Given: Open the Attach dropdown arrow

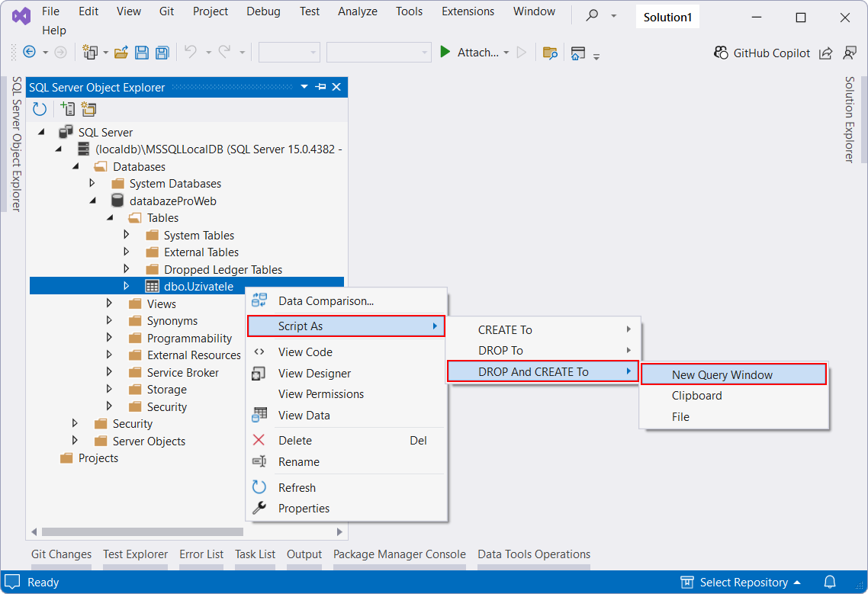Looking at the screenshot, I should tap(505, 52).
